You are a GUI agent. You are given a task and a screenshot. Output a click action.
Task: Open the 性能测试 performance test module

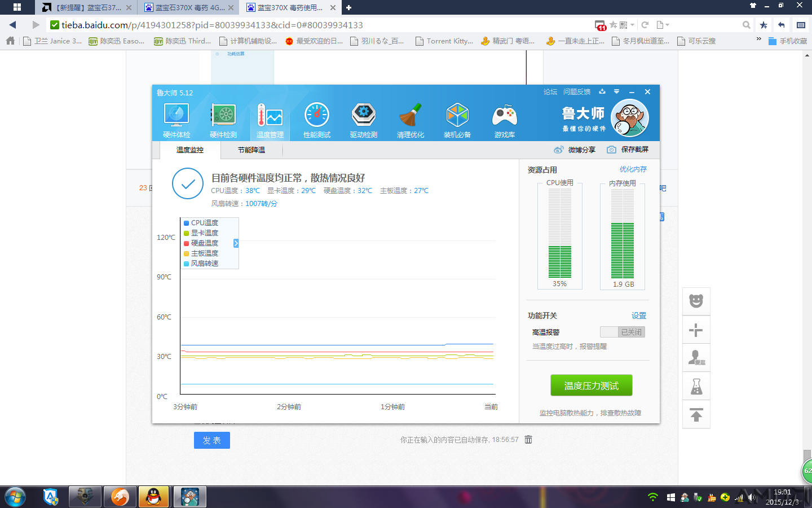tap(317, 120)
